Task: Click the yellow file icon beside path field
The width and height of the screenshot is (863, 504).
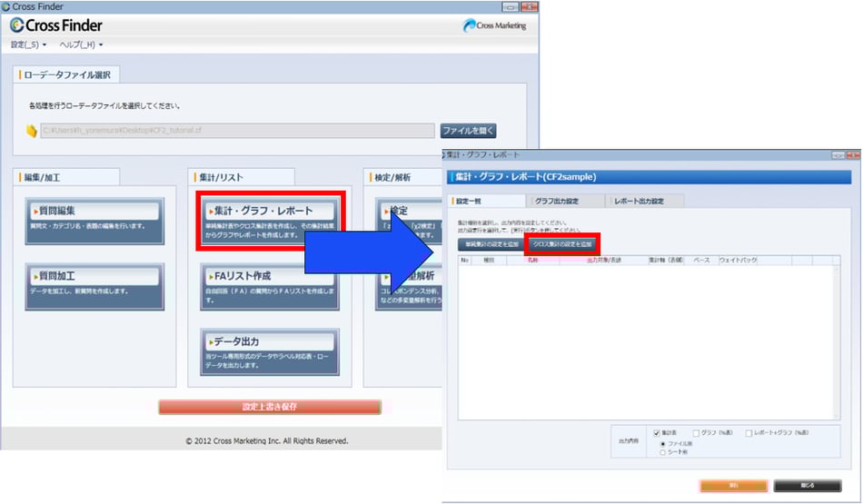Action: coord(31,131)
